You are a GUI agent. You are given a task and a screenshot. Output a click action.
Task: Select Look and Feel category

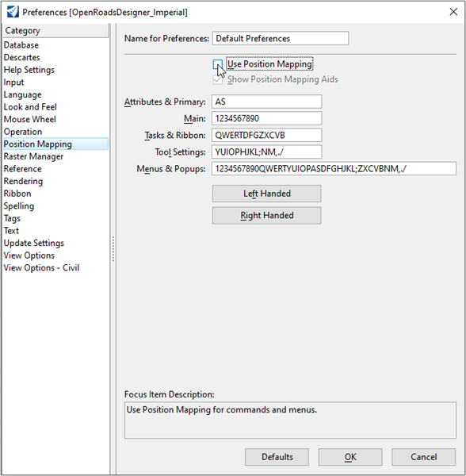30,107
